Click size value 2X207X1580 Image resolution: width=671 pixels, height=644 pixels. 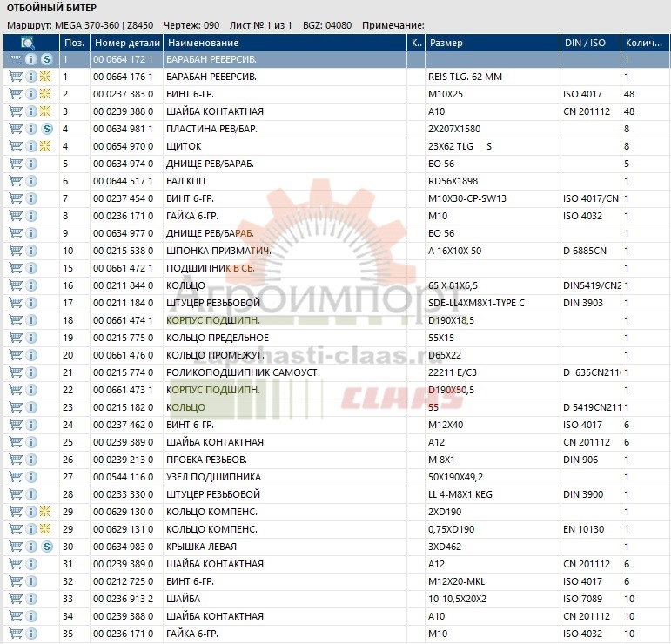coord(454,129)
